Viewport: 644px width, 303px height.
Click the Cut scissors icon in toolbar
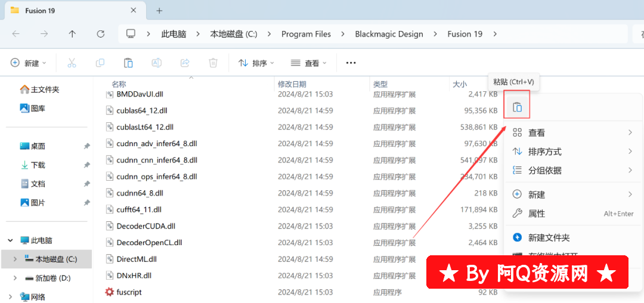72,63
